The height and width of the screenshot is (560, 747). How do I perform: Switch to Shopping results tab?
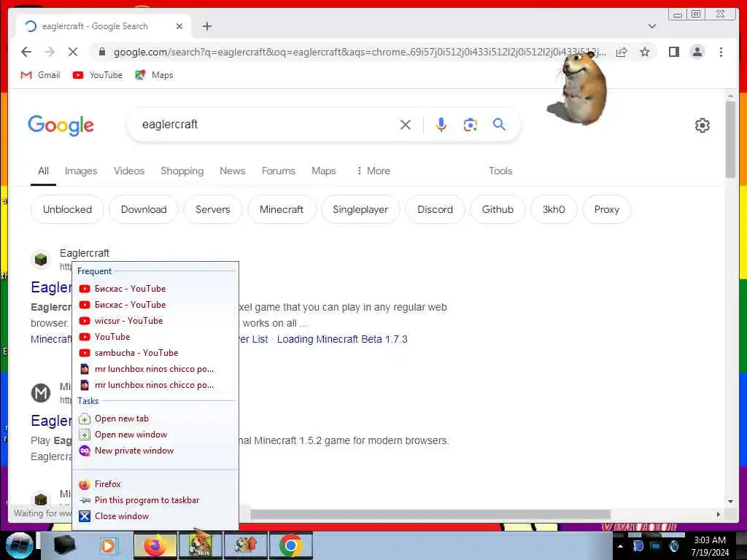point(182,171)
